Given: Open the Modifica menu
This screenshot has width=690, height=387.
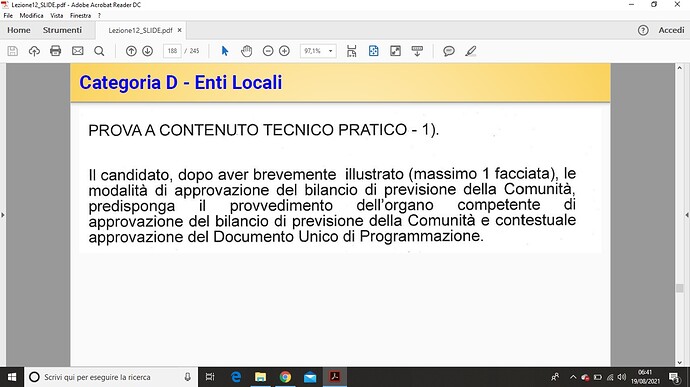Looking at the screenshot, I should (x=31, y=15).
